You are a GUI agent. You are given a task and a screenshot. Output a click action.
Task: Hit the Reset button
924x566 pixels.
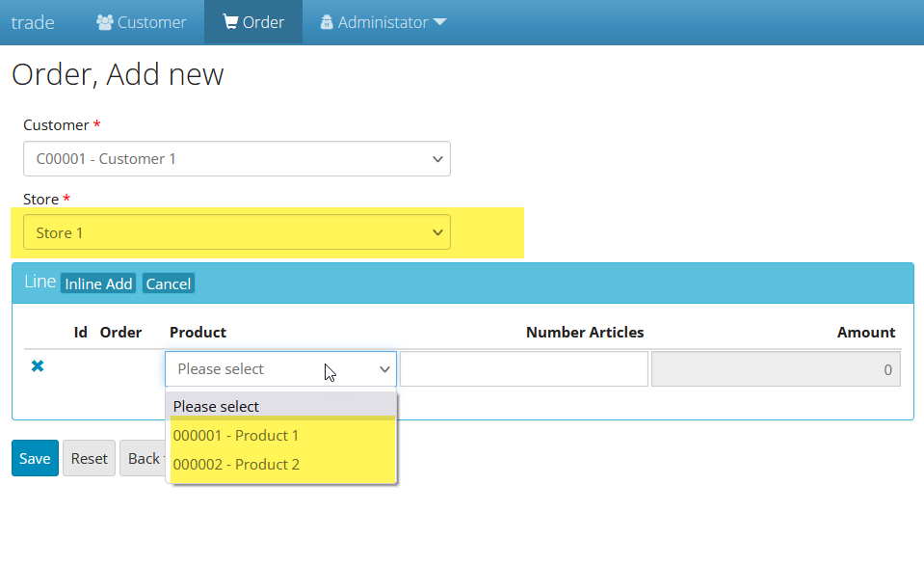coord(89,459)
